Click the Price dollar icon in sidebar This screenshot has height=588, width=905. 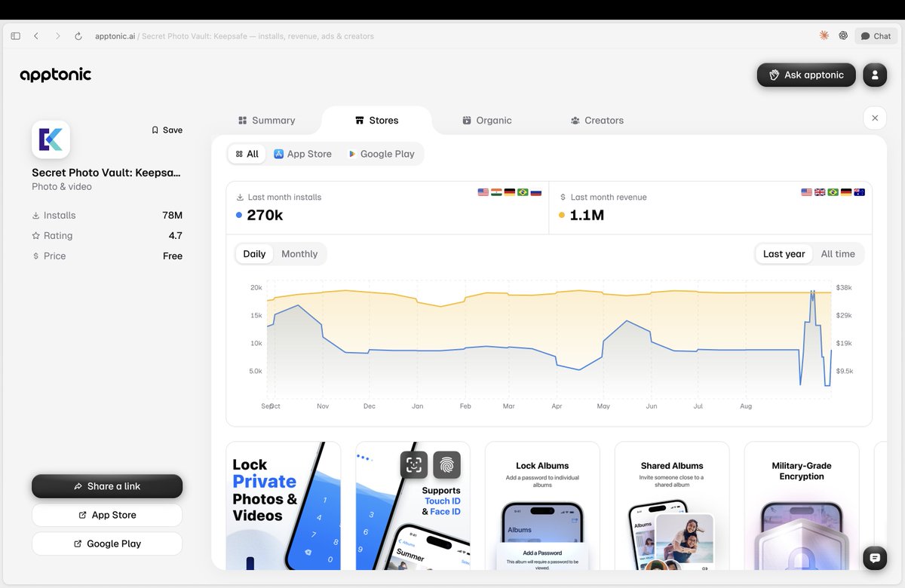coord(35,256)
